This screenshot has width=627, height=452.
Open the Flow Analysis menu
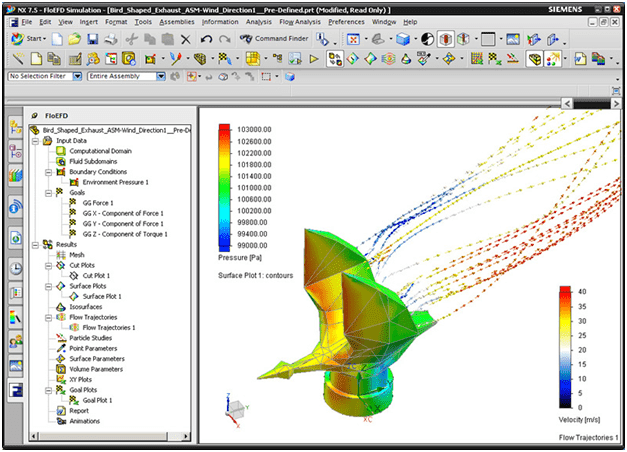[x=300, y=22]
